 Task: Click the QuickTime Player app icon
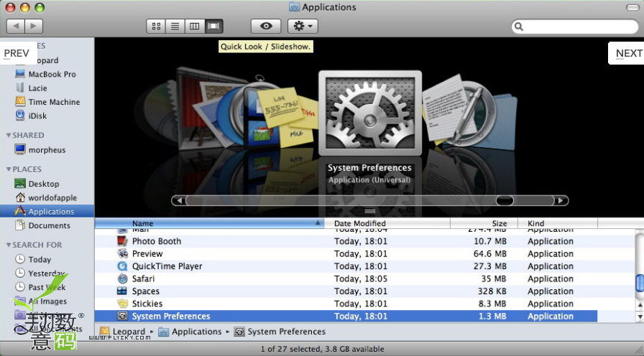pyautogui.click(x=122, y=266)
